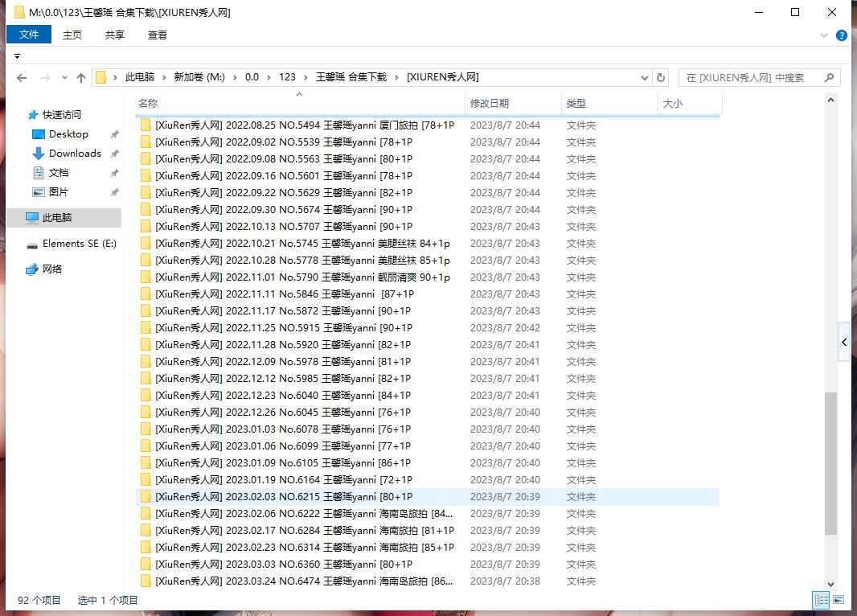This screenshot has width=857, height=616.
Task: Open the 查看 ribbon tab
Action: click(x=158, y=35)
